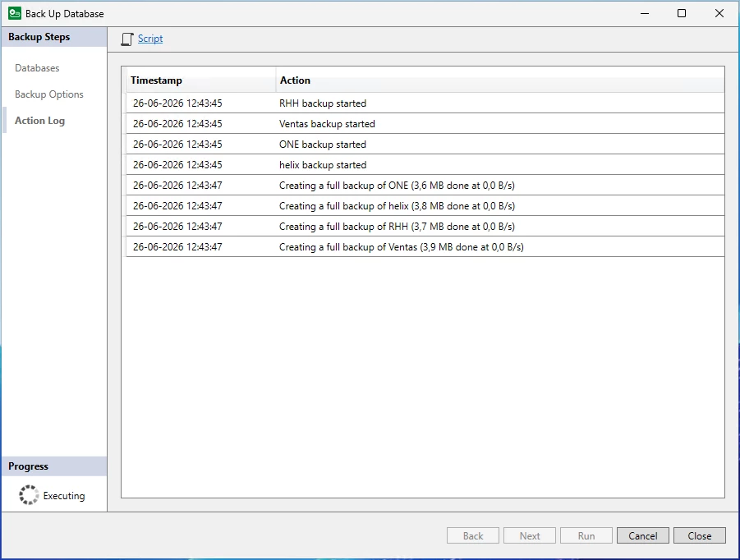Click the disabled Back button

473,535
